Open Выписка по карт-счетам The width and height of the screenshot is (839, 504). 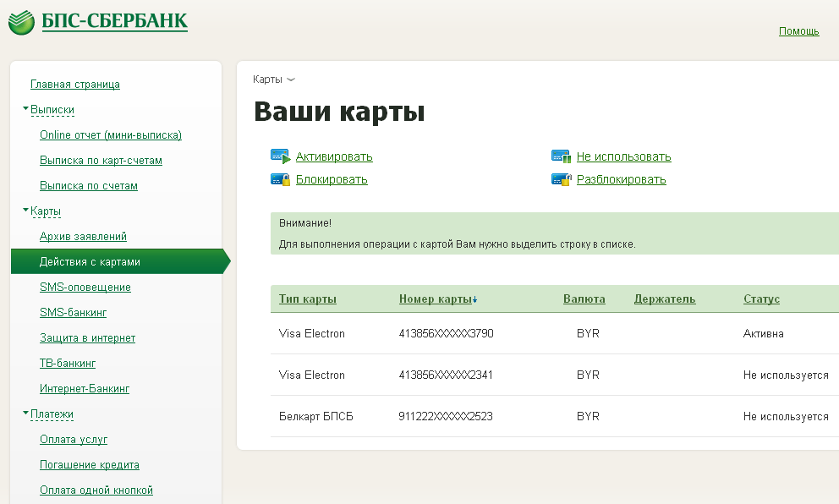click(x=101, y=161)
